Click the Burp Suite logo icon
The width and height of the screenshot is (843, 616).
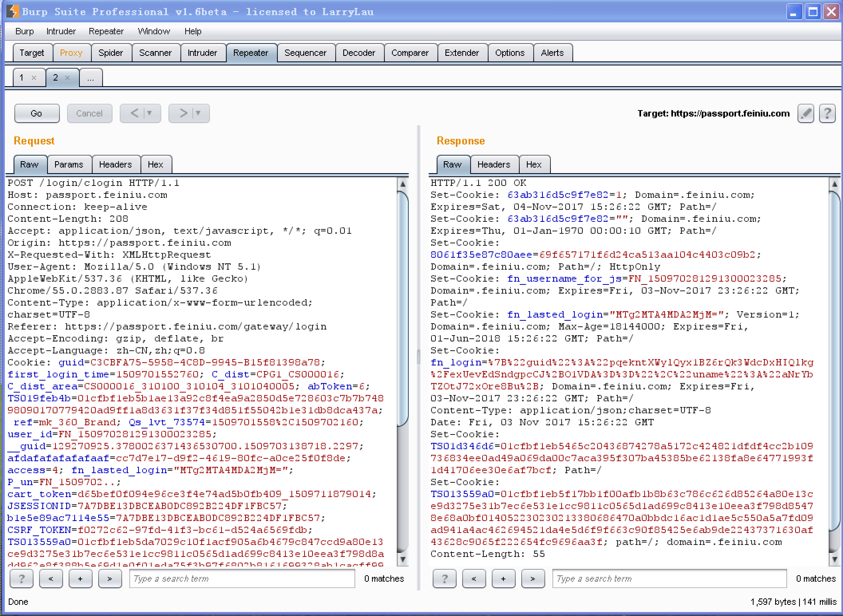(x=12, y=11)
